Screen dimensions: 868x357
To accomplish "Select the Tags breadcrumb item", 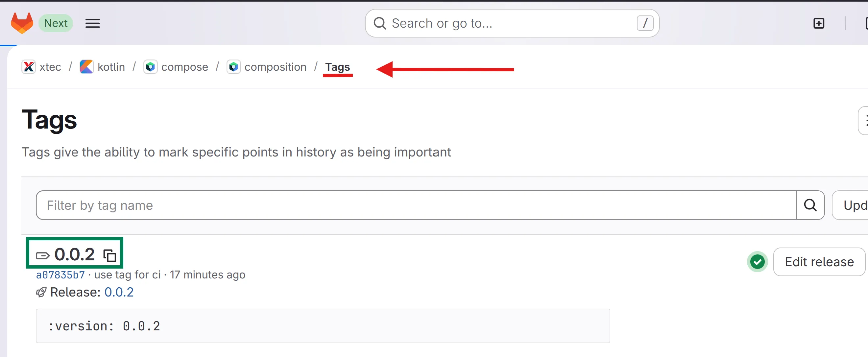I will point(337,67).
